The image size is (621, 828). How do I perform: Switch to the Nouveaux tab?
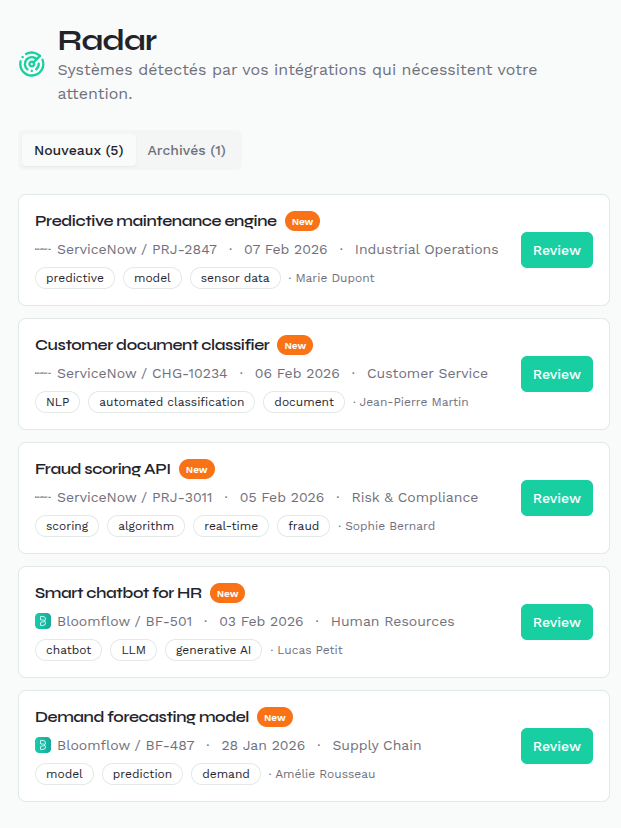(78, 151)
